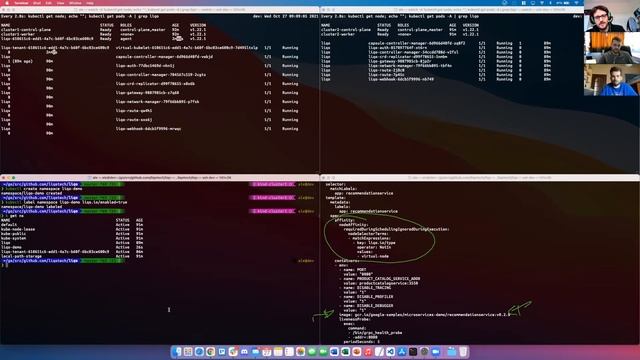
Task: Open the Terminal icon in the Dock
Action: pos(413,351)
